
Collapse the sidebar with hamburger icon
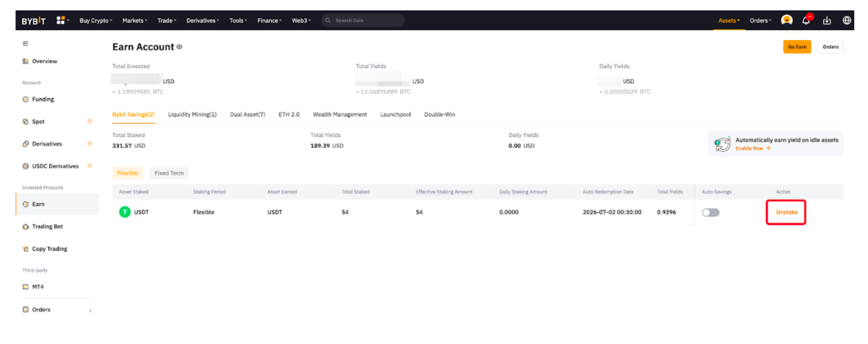(25, 43)
